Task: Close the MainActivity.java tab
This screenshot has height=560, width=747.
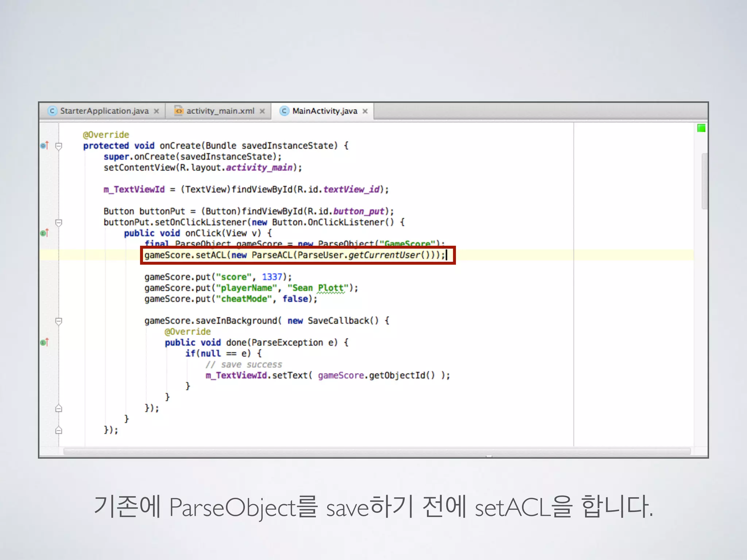Action: coord(365,111)
